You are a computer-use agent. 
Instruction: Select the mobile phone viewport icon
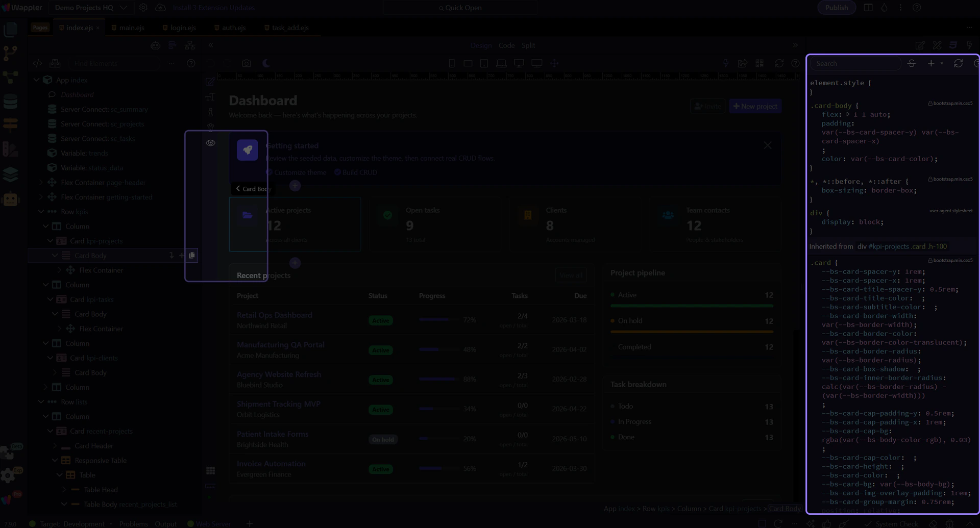click(x=452, y=63)
